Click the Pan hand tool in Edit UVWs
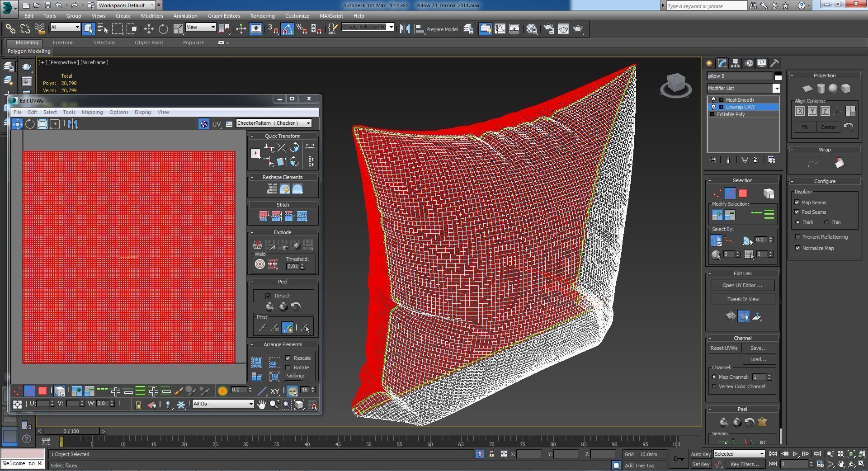The height and width of the screenshot is (471, 868). click(261, 404)
